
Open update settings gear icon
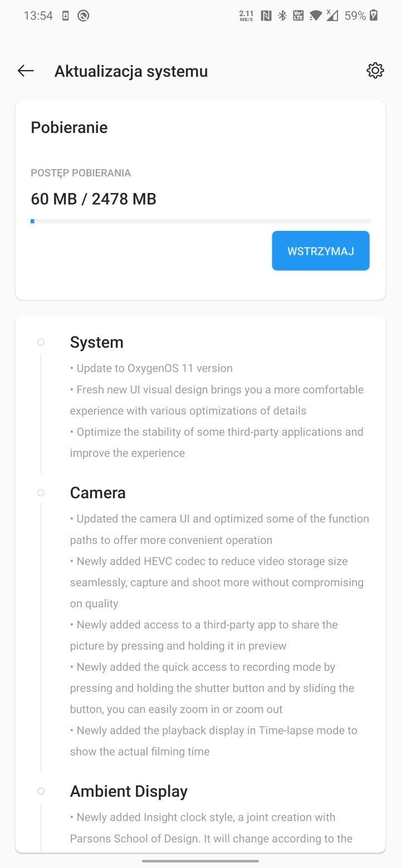click(375, 71)
